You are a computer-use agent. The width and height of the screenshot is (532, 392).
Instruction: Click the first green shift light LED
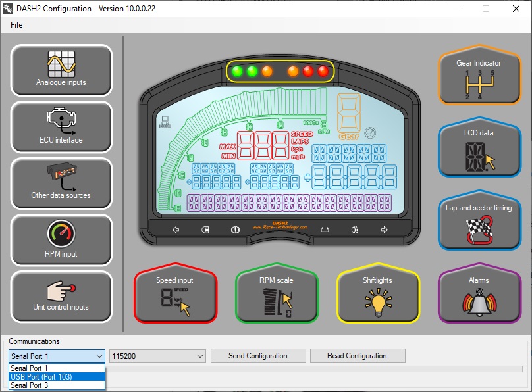click(x=237, y=71)
